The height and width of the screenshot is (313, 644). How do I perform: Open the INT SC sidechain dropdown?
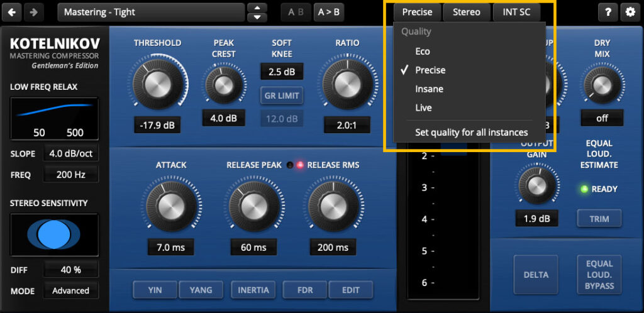pos(517,13)
